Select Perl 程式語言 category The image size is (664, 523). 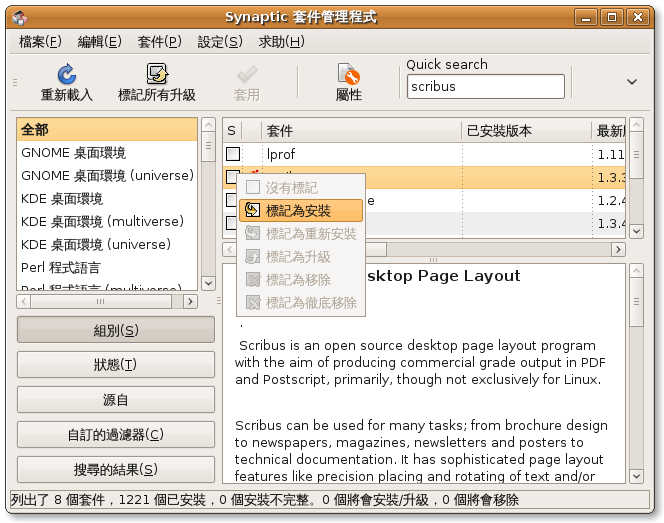pos(107,268)
